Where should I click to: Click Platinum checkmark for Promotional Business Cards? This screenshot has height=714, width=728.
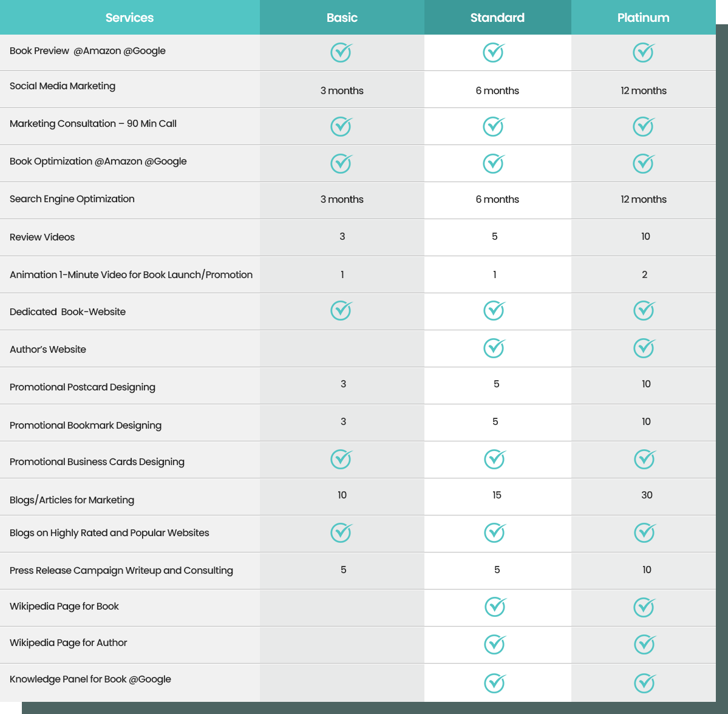644,459
